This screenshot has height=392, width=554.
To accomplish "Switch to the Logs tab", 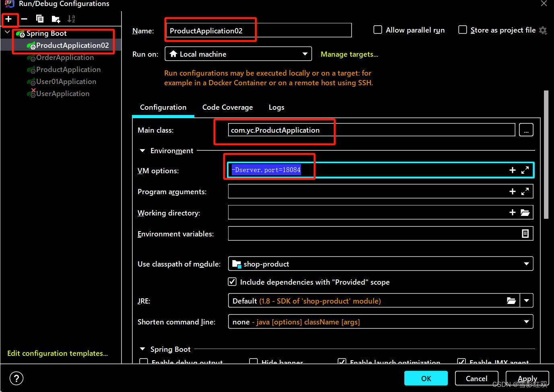I will click(x=276, y=107).
